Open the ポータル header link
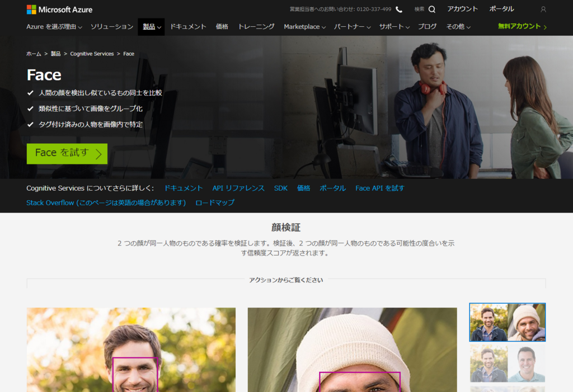Image resolution: width=573 pixels, height=392 pixels. [501, 9]
